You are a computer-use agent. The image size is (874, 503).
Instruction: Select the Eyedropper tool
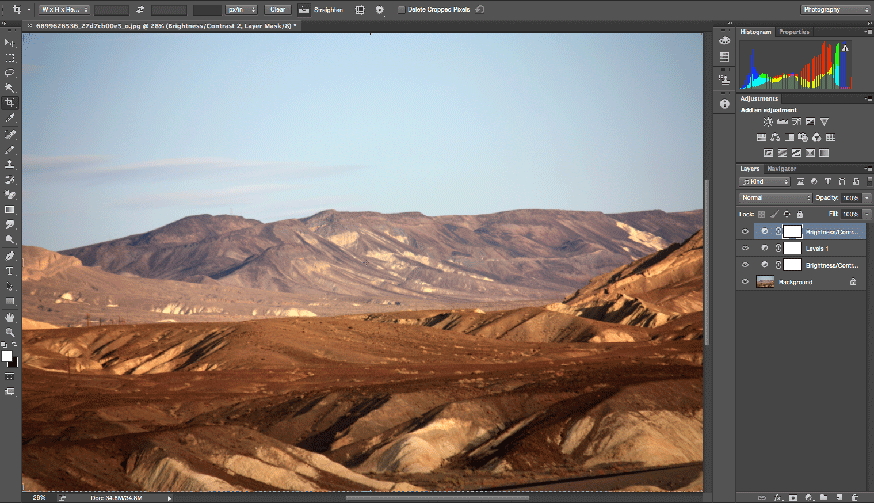point(10,118)
